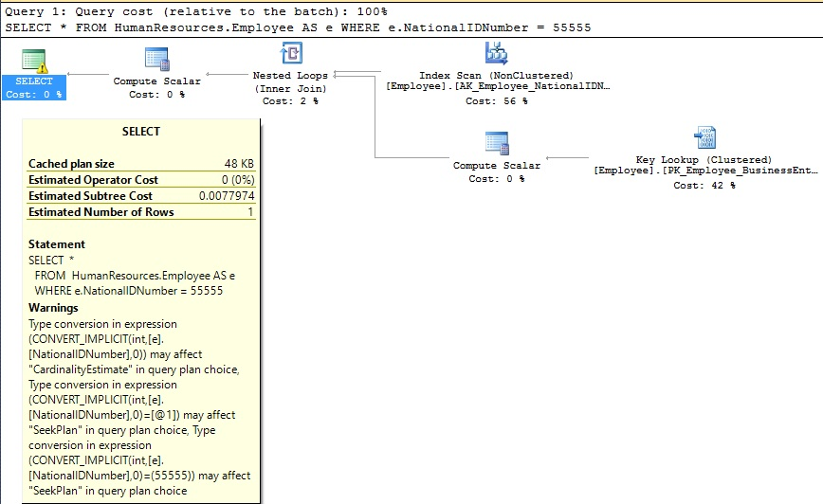
Task: Click the Key Lookup Cost: 42 % text
Action: click(704, 186)
